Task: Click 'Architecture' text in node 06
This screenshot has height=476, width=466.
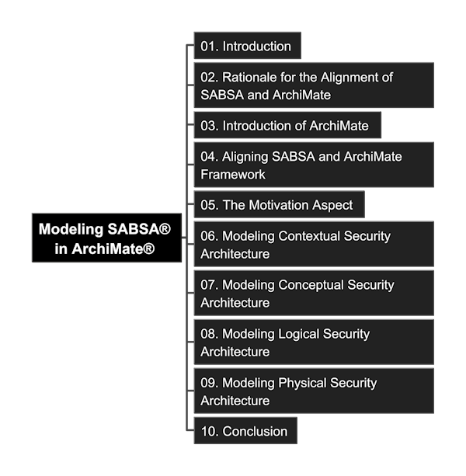Action: pos(235,254)
